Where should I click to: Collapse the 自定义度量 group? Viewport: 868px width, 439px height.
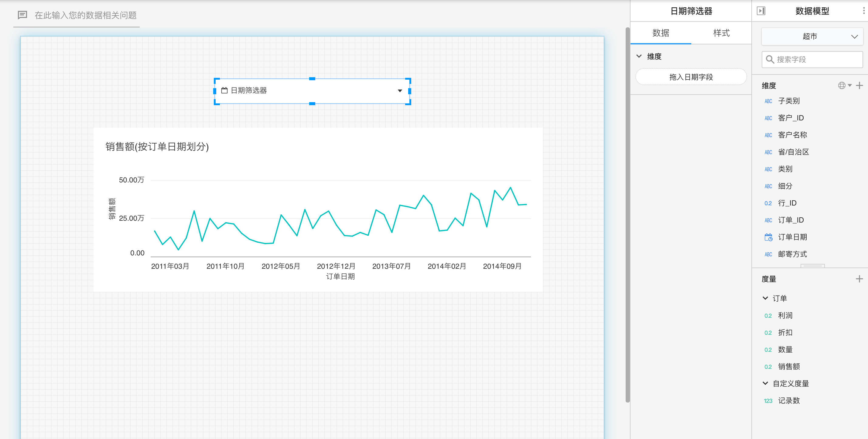point(765,383)
